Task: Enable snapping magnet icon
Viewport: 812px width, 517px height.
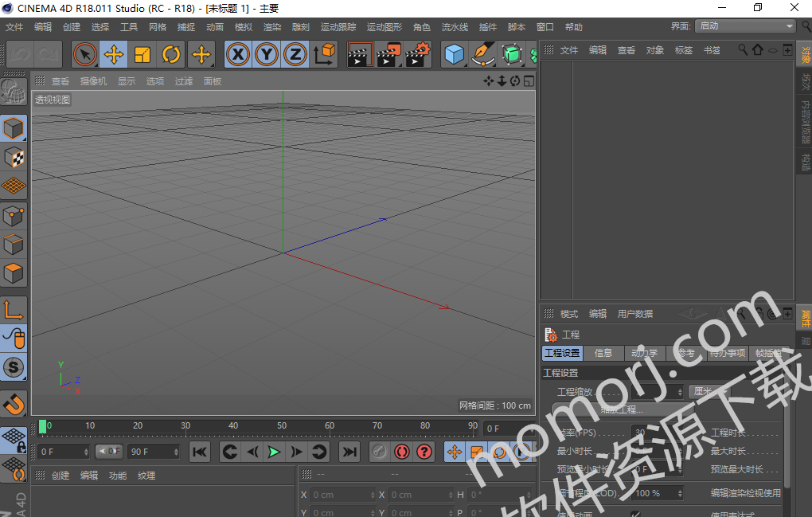Action: [14, 404]
